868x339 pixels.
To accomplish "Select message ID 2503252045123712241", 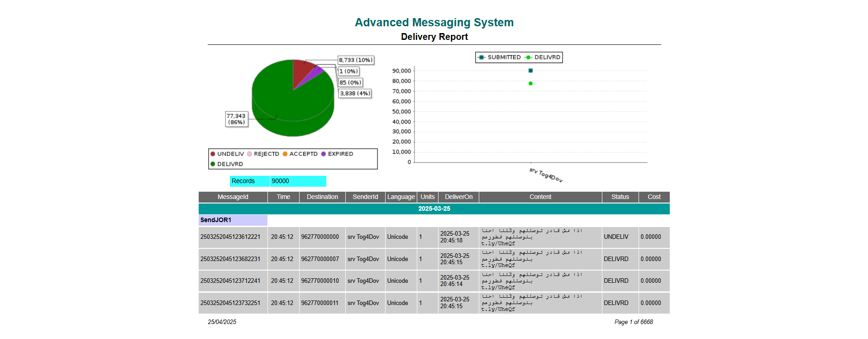I will pos(230,281).
